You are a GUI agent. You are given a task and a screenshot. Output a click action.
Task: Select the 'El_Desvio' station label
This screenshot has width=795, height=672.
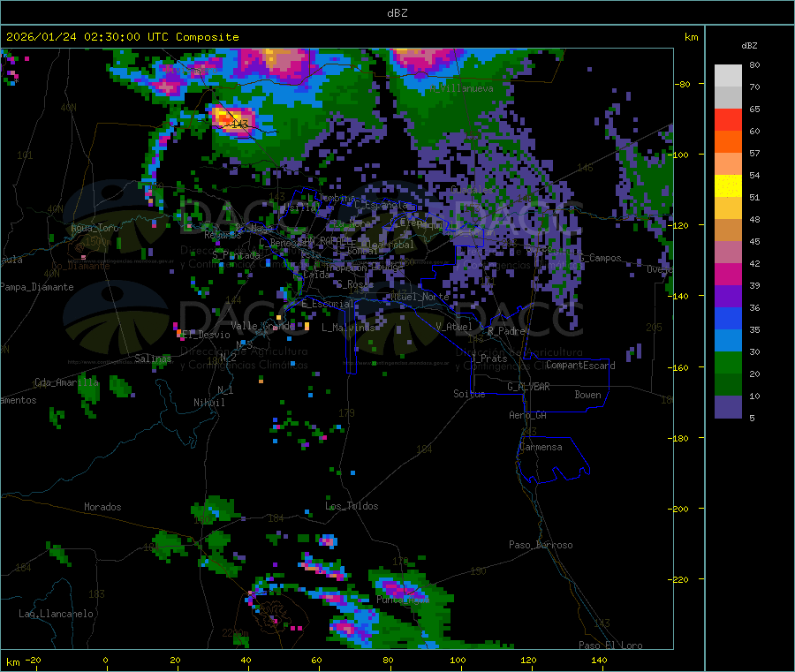206,335
